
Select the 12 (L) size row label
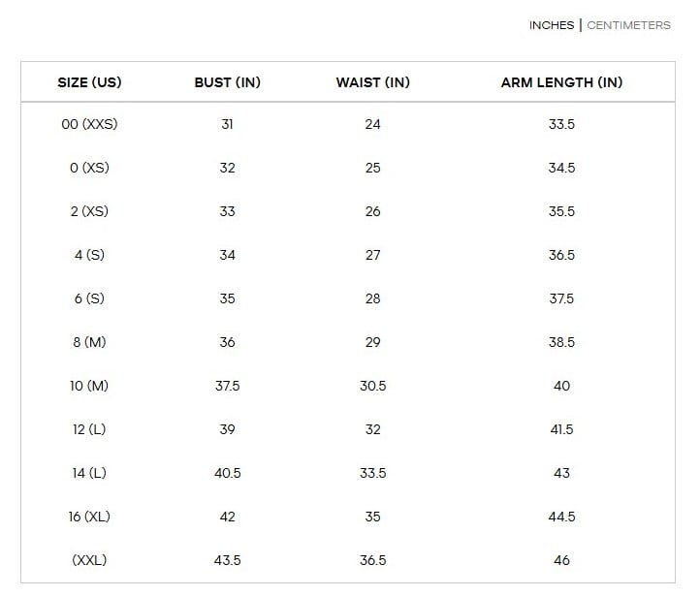click(89, 429)
